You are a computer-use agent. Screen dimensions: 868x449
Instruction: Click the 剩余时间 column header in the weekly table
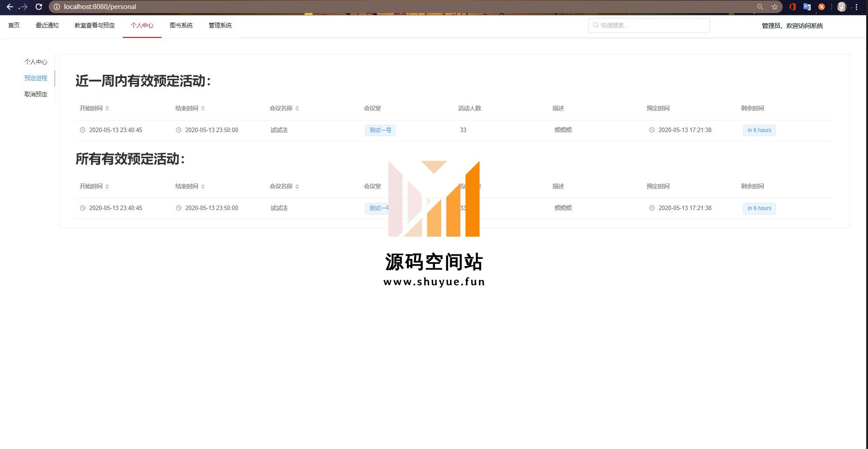[752, 108]
